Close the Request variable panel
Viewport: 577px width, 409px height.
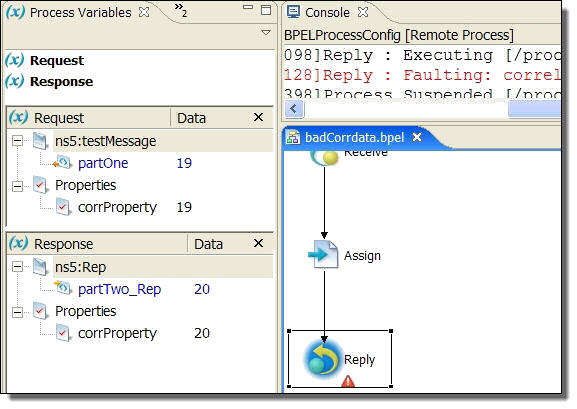(x=258, y=117)
